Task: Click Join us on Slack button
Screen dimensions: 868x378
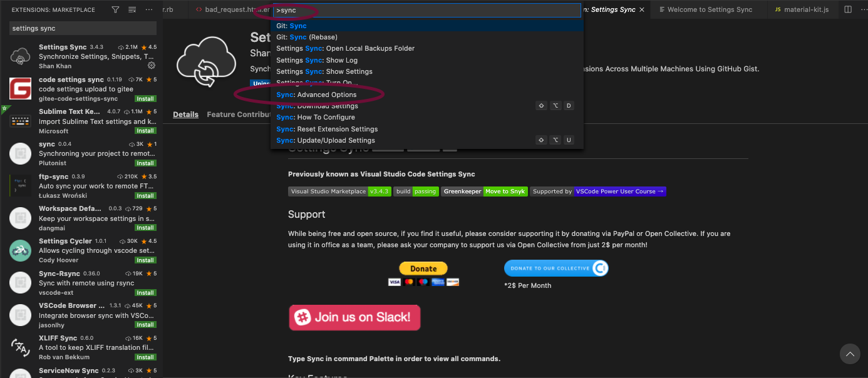Action: pyautogui.click(x=354, y=317)
